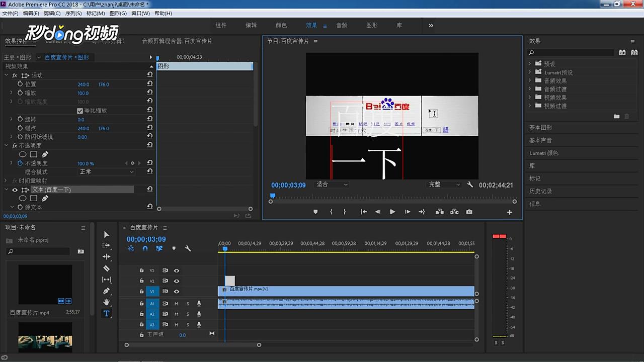Draw rectangle mask under Opacity
644x362 pixels.
(x=34, y=154)
